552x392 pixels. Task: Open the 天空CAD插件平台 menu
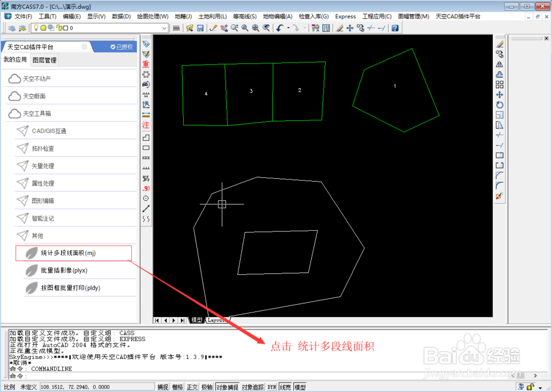458,17
